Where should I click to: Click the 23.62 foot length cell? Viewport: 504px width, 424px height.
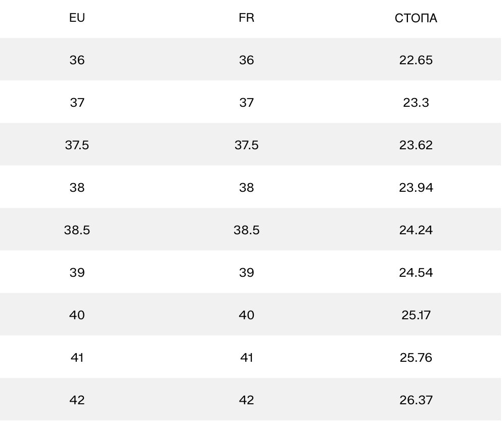pos(416,145)
